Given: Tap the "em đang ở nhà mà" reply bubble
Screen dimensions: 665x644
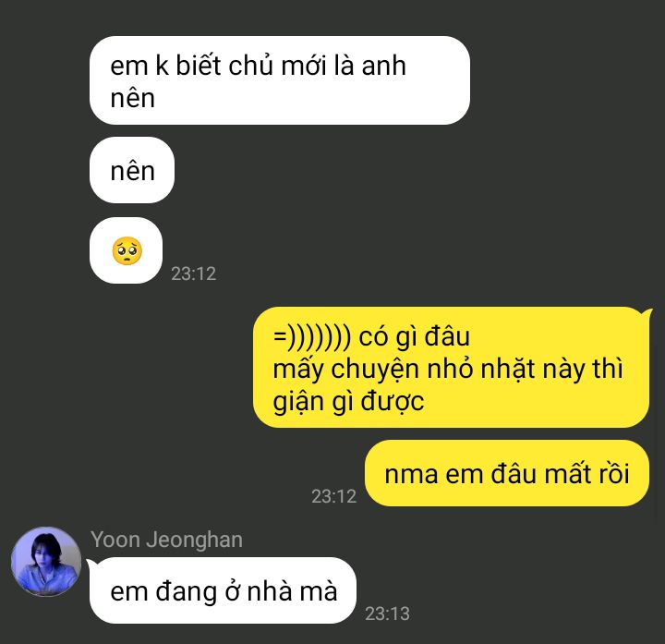Looking at the screenshot, I should 223,590.
